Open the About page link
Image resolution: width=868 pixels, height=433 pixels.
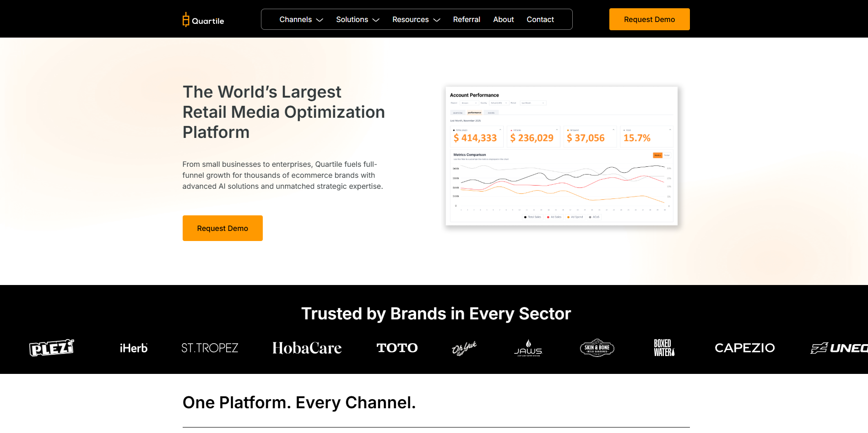[x=503, y=20]
